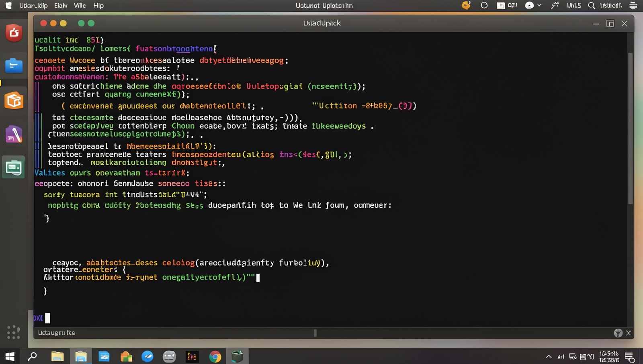Open the Windows Start button
Image resolution: width=643 pixels, height=364 pixels.
tap(10, 356)
